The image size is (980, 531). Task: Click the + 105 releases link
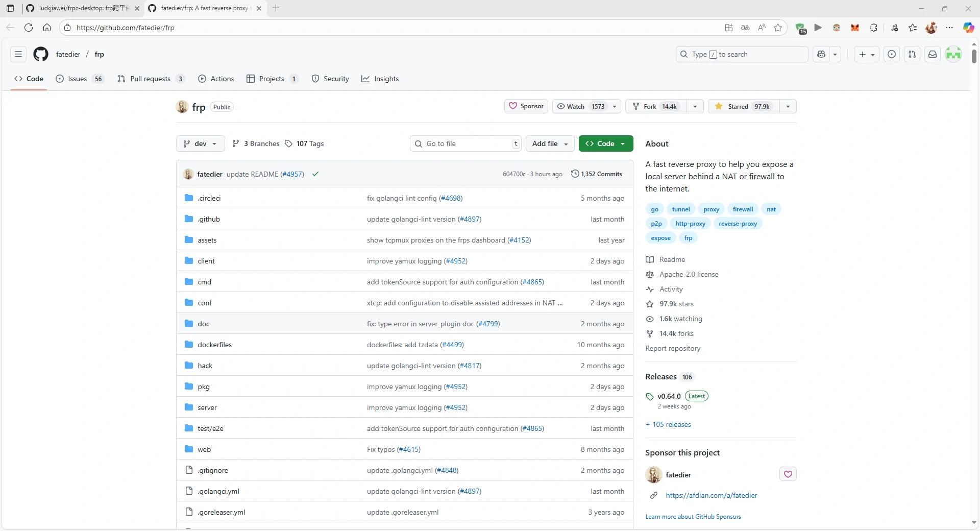(668, 424)
